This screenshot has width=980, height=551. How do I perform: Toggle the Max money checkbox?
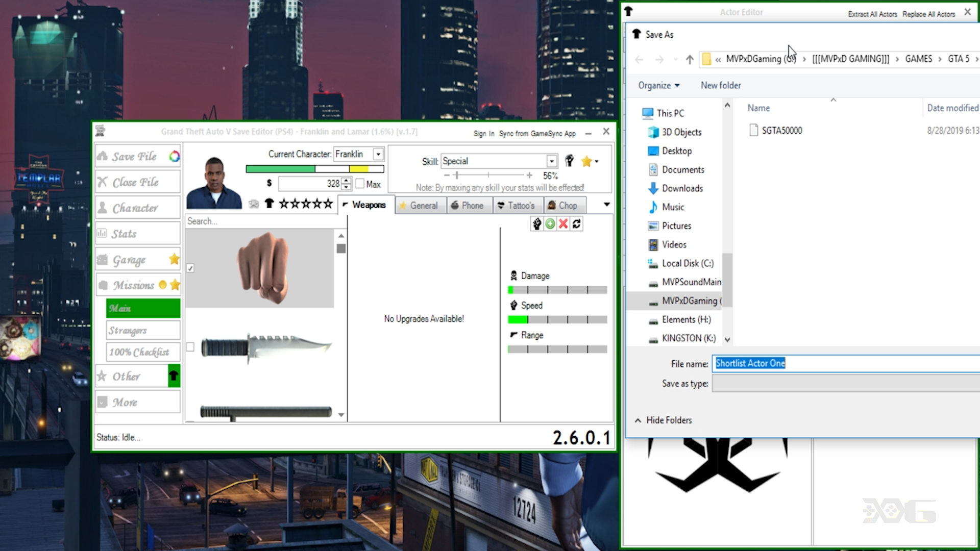(360, 184)
